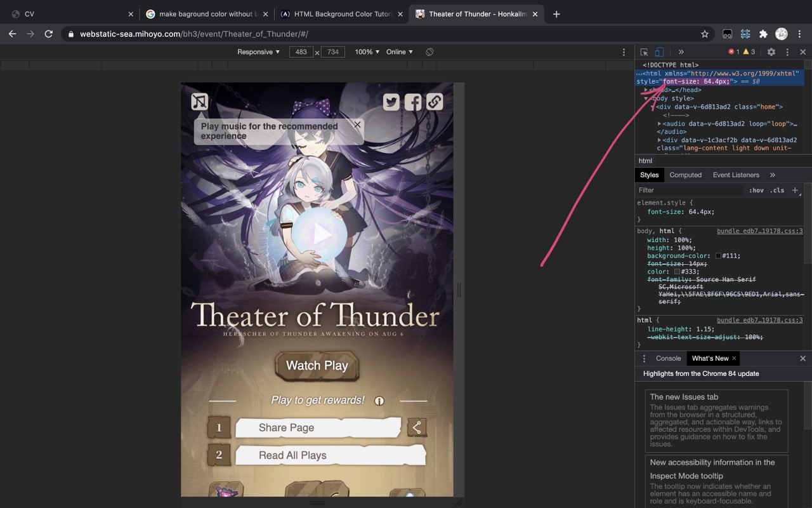Open a new browser tab
Screen dimensions: 812x508
tap(556, 14)
